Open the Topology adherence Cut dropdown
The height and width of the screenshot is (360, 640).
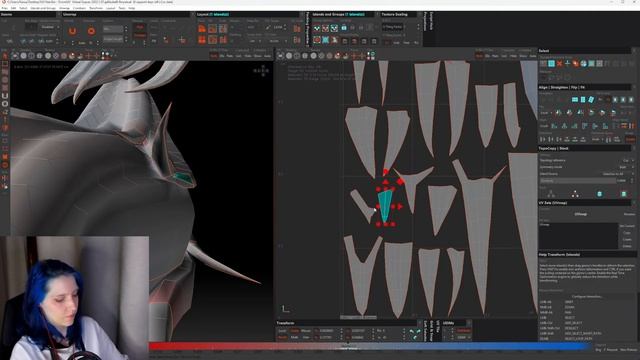(x=627, y=160)
